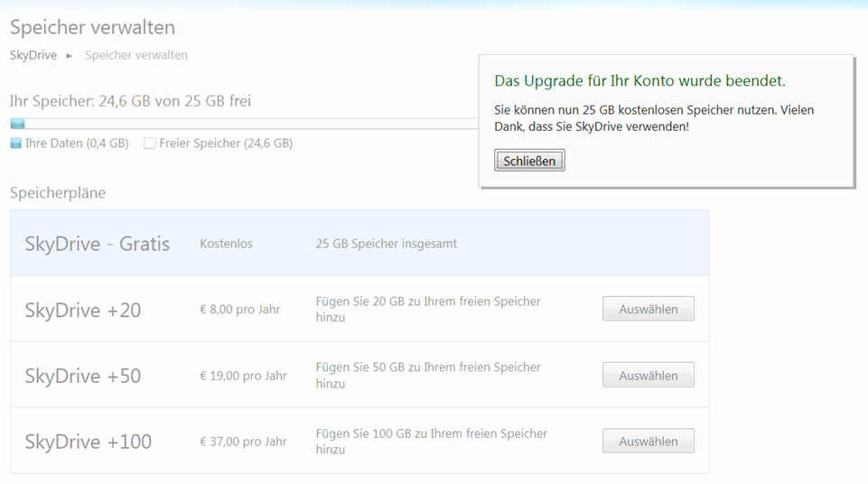868x484 pixels.
Task: Click the 'SkyDrive +50' plan title
Action: click(x=83, y=376)
